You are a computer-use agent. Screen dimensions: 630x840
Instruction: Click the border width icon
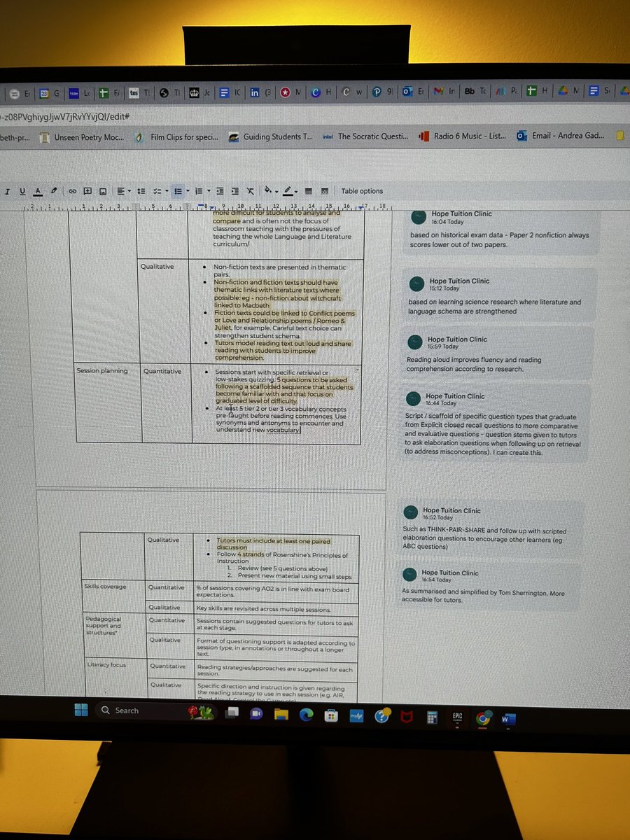[x=309, y=190]
